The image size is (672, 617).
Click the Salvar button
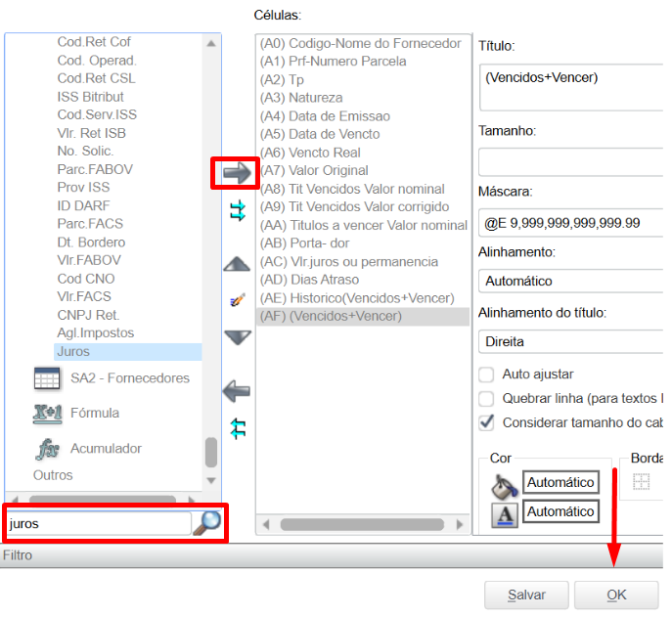tap(526, 595)
